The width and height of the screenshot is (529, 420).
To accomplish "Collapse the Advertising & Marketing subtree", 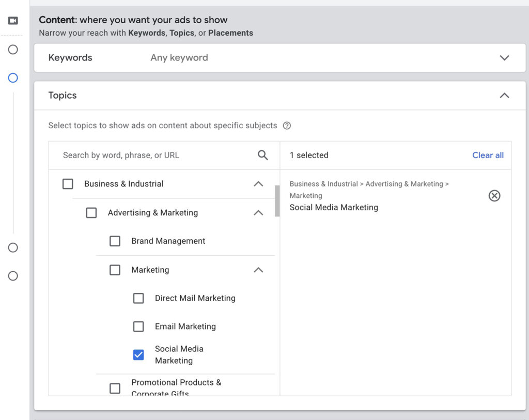I will click(258, 212).
